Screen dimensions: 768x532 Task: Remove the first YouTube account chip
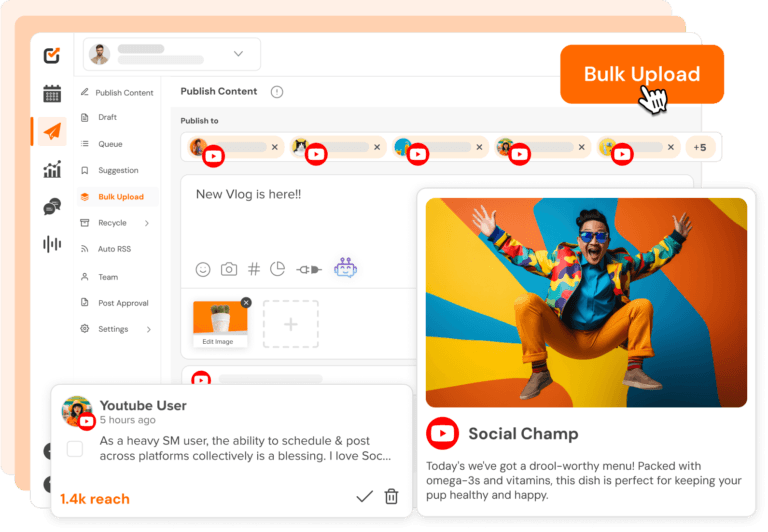coord(275,147)
